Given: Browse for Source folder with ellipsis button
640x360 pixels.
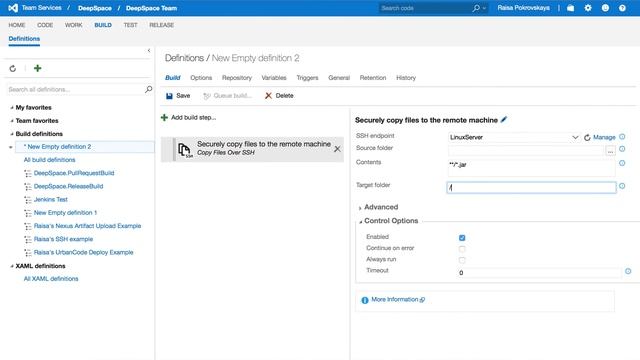Looking at the screenshot, I should pyautogui.click(x=610, y=151).
